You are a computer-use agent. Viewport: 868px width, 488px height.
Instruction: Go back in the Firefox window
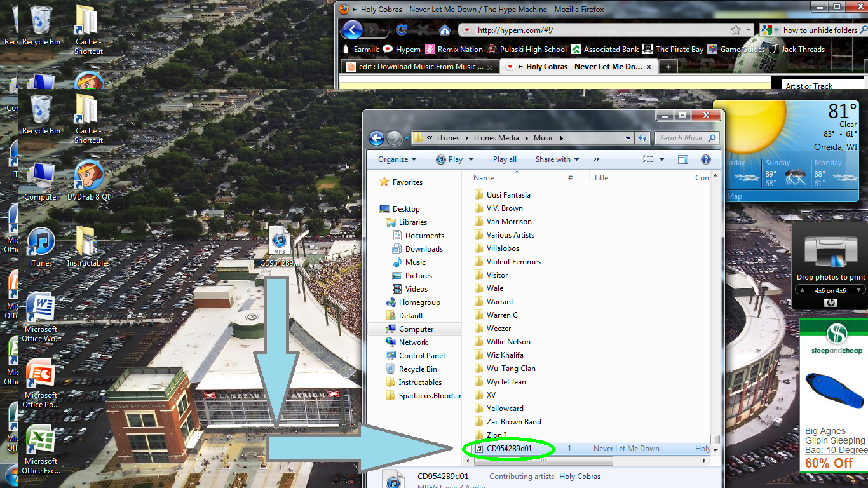pos(353,29)
